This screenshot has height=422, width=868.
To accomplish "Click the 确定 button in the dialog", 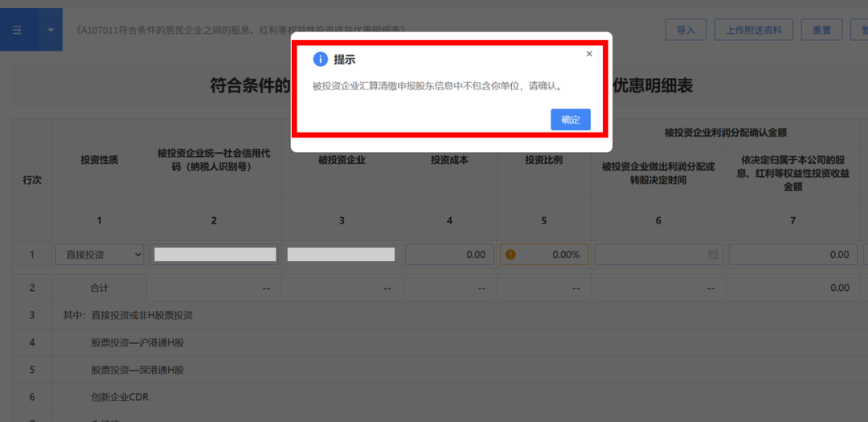I will click(570, 120).
